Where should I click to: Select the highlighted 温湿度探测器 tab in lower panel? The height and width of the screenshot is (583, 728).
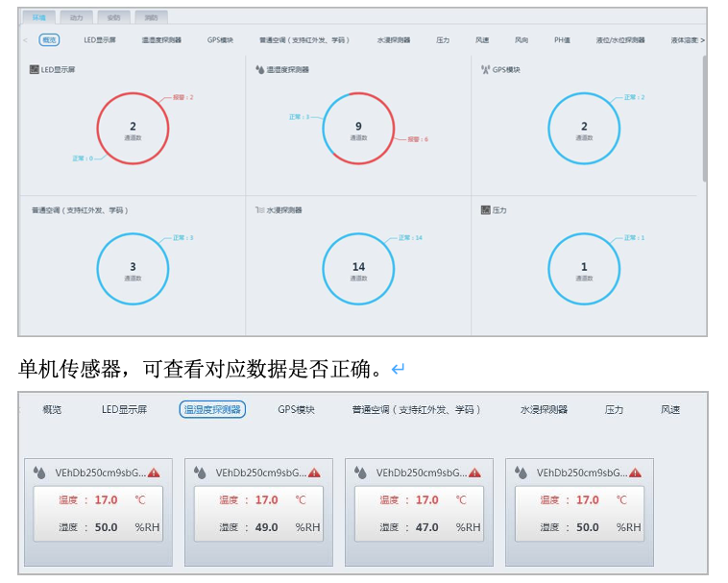pyautogui.click(x=212, y=409)
